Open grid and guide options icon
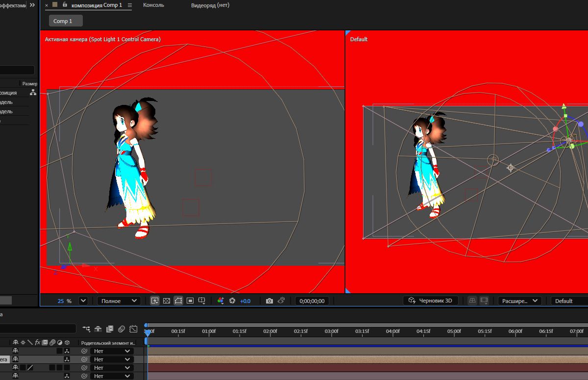Image resolution: width=588 pixels, height=380 pixels. 202,301
